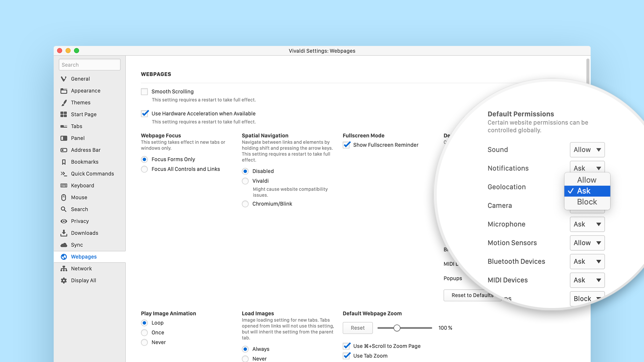
Task: Click the Tabs icon in sidebar
Action: point(64,126)
